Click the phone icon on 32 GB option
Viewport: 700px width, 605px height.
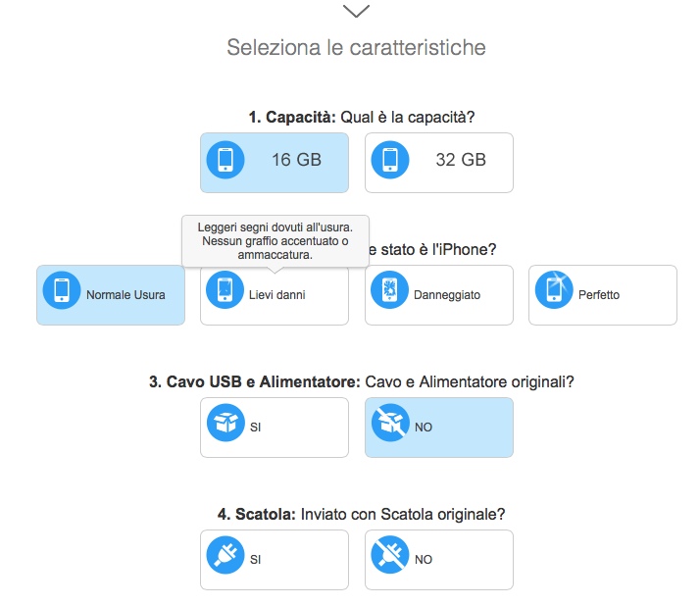390,160
